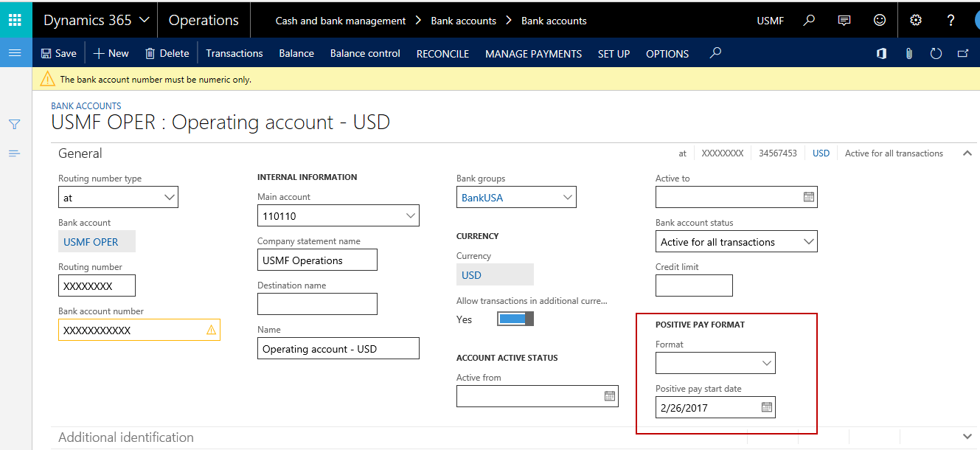
Task: Click the Operations module title
Action: [204, 21]
